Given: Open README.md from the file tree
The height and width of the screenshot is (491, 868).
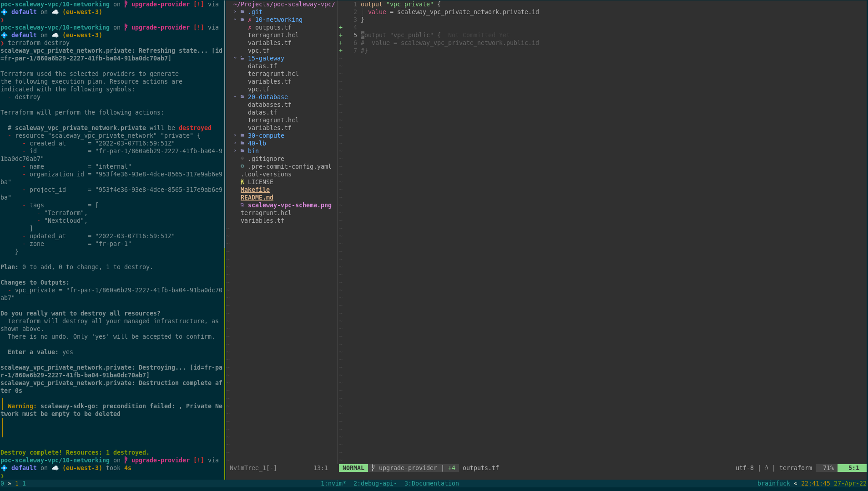Looking at the screenshot, I should point(257,197).
